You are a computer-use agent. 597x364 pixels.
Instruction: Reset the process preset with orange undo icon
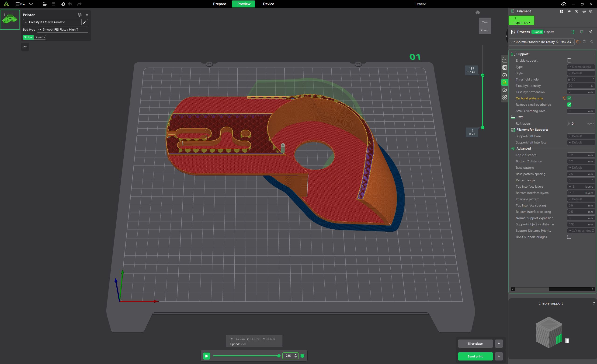point(578,42)
